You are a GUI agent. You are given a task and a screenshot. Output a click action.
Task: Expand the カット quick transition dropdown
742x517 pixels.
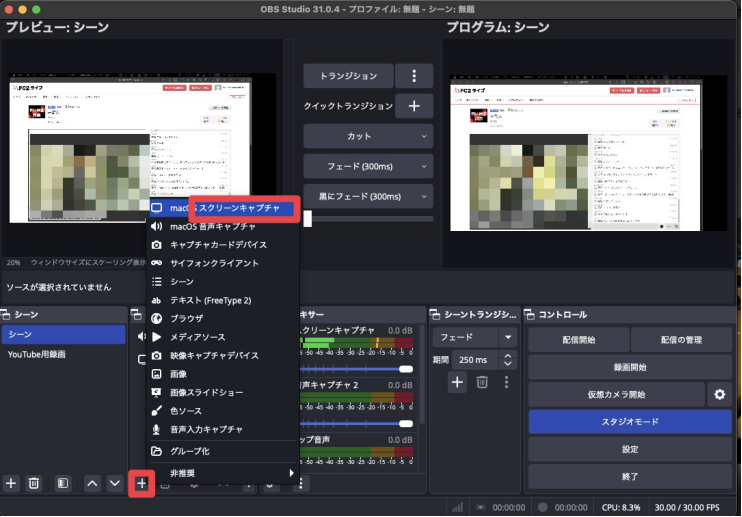[368, 136]
